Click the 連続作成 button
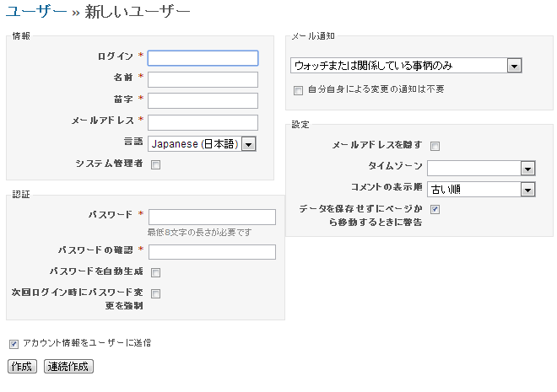 pyautogui.click(x=68, y=367)
